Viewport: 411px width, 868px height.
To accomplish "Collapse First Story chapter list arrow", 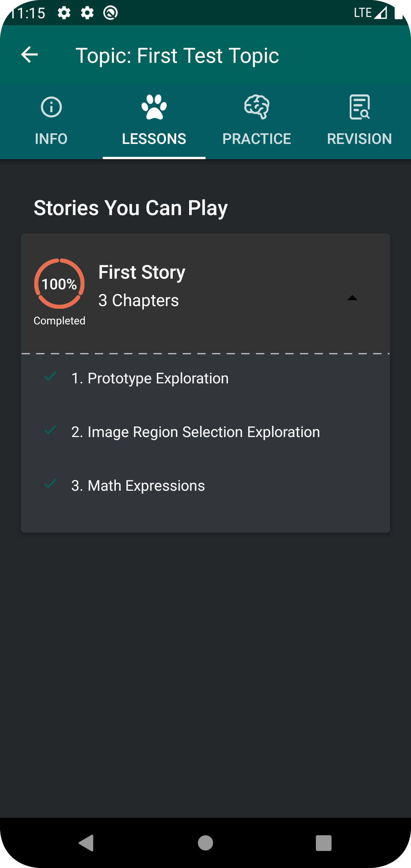I will tap(352, 298).
